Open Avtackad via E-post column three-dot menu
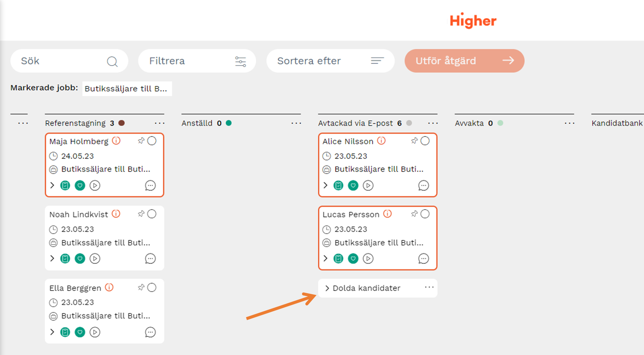 click(x=433, y=123)
